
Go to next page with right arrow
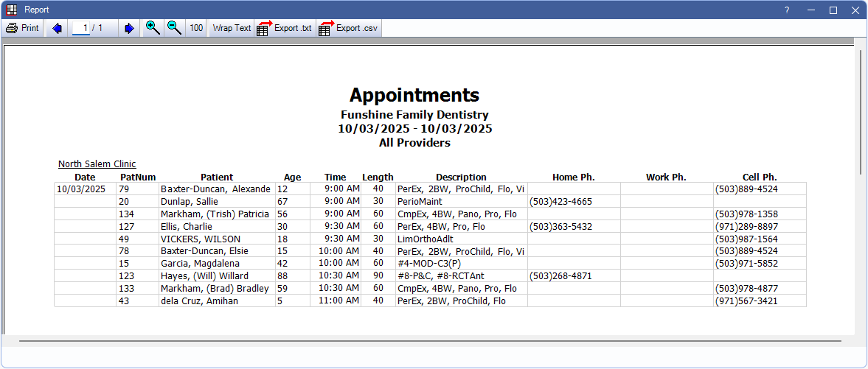129,28
